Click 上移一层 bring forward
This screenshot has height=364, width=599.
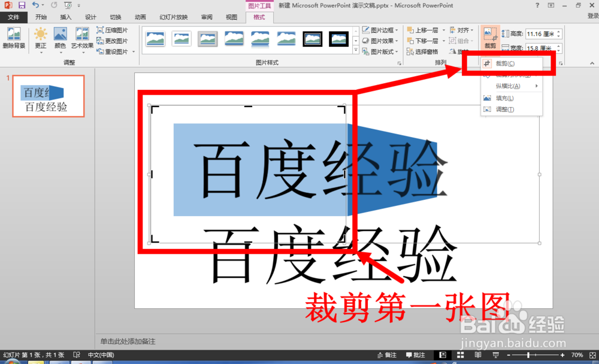pos(423,30)
